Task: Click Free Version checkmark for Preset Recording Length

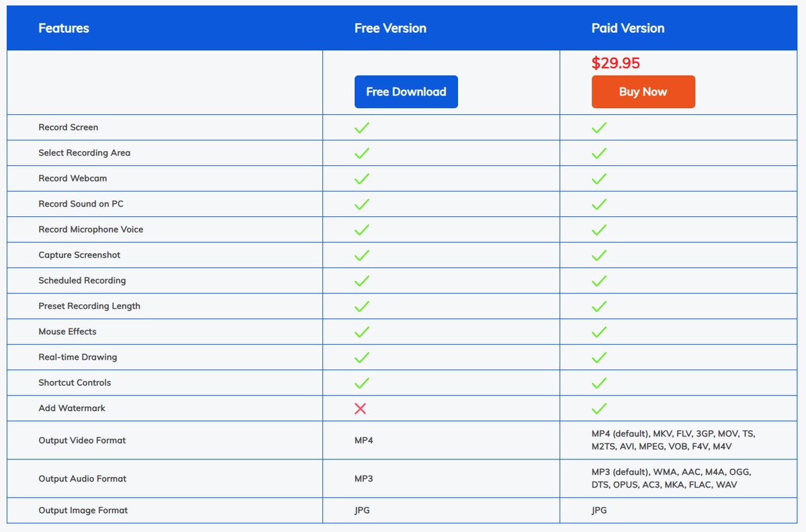Action: click(362, 306)
